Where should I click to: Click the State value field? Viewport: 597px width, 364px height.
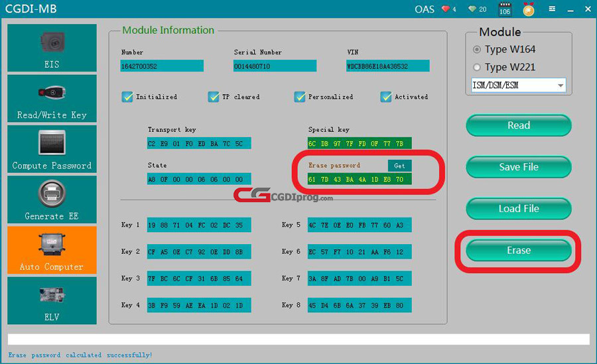pos(199,179)
